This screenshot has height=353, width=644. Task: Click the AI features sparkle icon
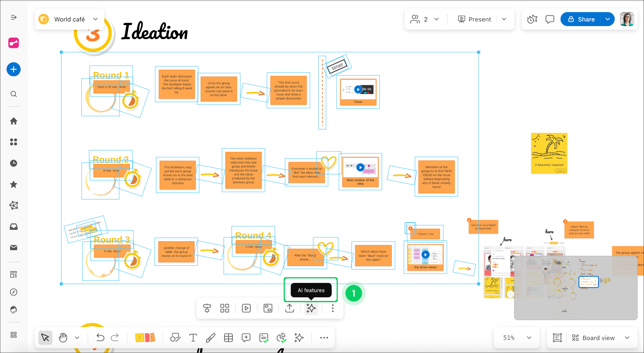click(x=311, y=308)
